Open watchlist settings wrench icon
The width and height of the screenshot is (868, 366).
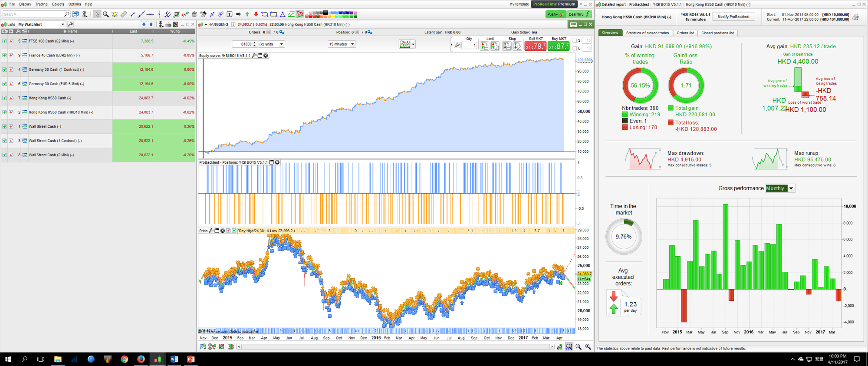(71, 24)
